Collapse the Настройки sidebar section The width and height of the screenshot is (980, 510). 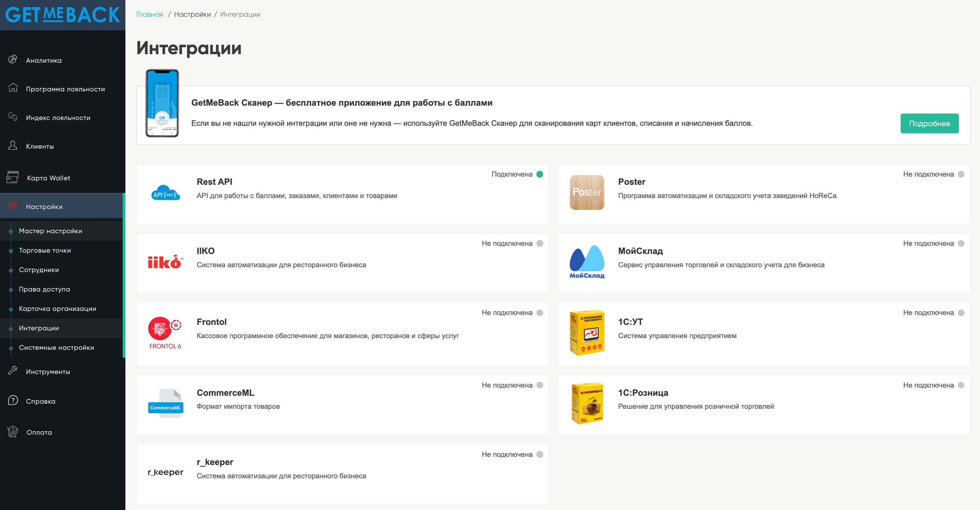click(44, 207)
